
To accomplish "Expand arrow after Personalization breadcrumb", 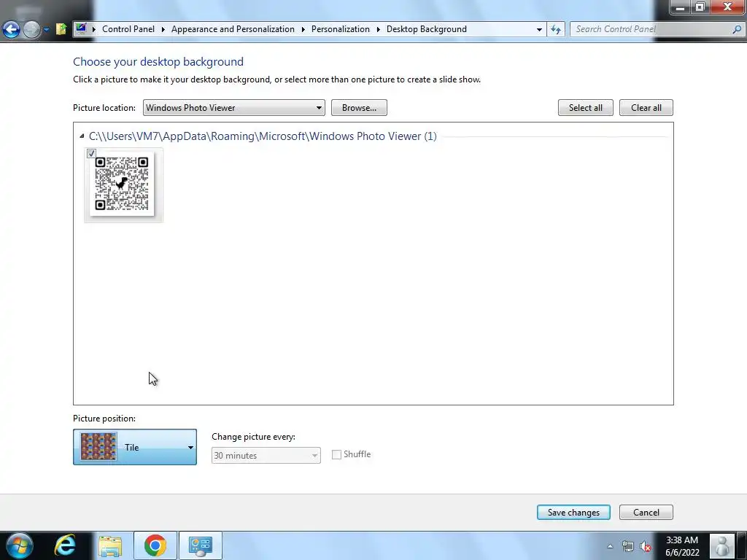I will coord(379,29).
